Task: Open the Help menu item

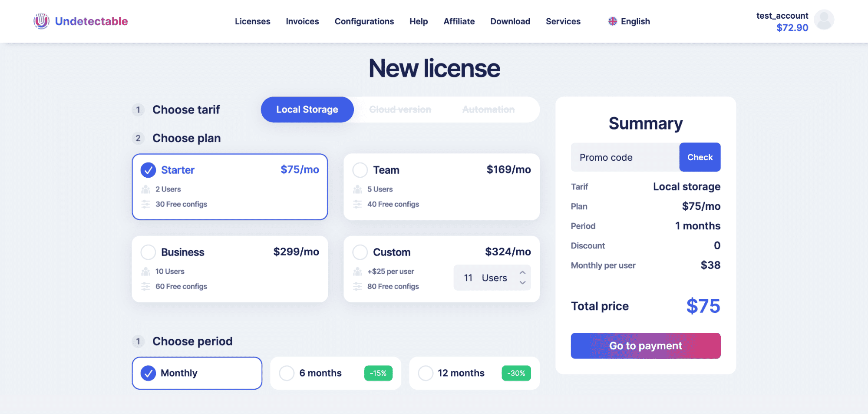Action: click(x=419, y=21)
